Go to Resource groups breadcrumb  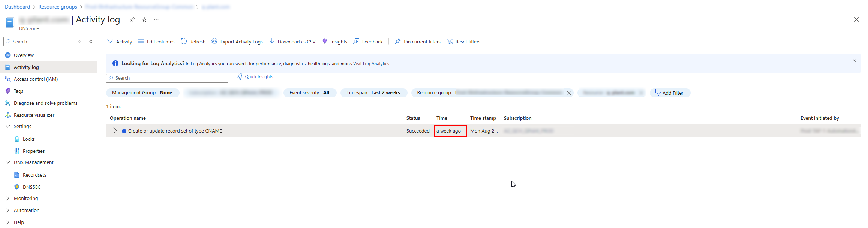click(x=58, y=7)
